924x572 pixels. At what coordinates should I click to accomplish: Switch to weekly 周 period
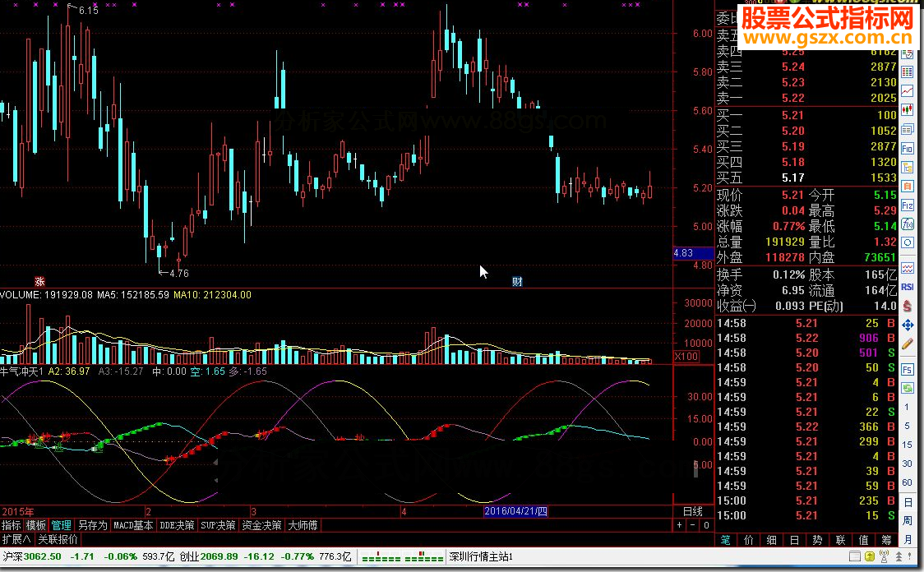tap(908, 521)
